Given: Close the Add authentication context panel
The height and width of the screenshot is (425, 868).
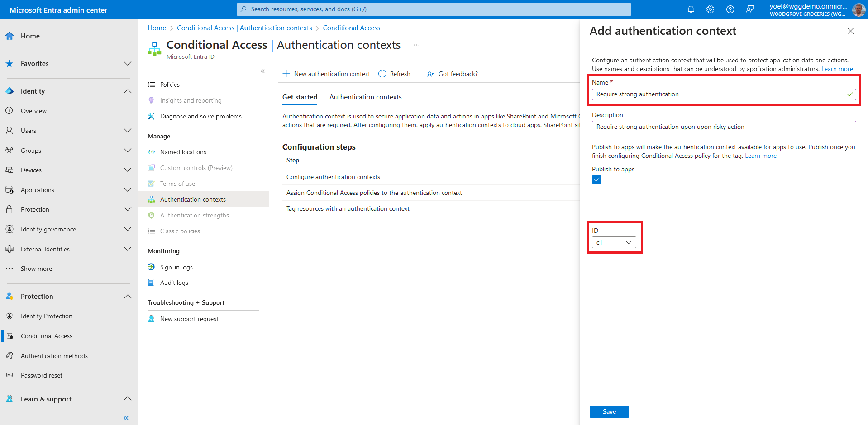Looking at the screenshot, I should click(850, 31).
